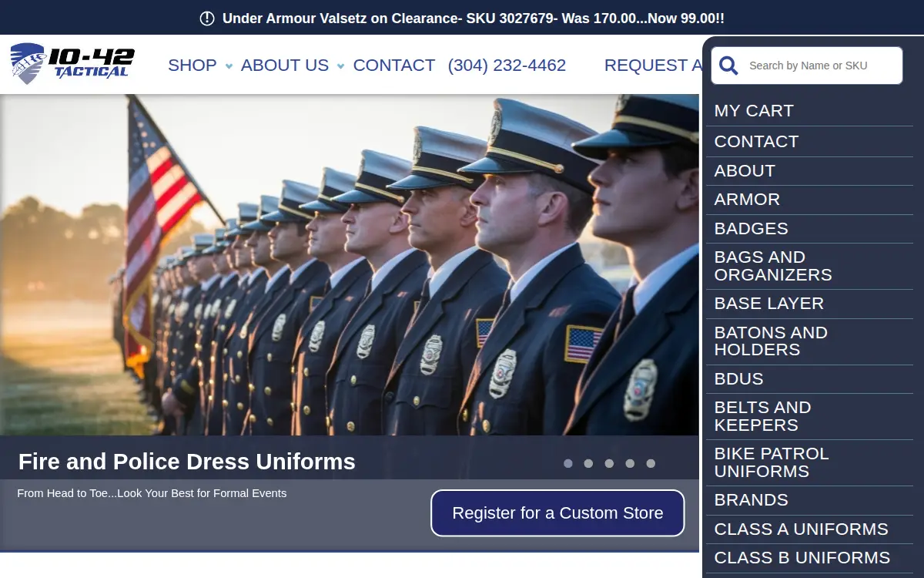Click the (304) 232-4462 phone link
Viewport: 924px width, 578px height.
point(507,66)
